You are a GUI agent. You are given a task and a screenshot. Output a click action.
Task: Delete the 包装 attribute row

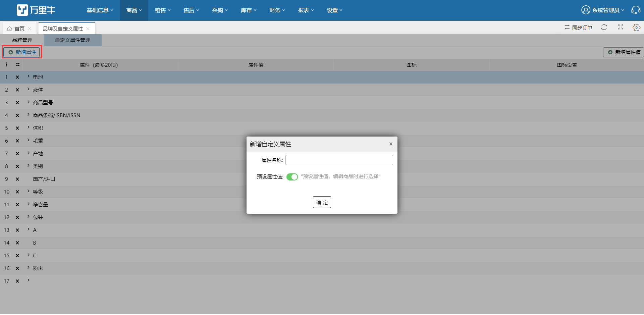click(17, 217)
